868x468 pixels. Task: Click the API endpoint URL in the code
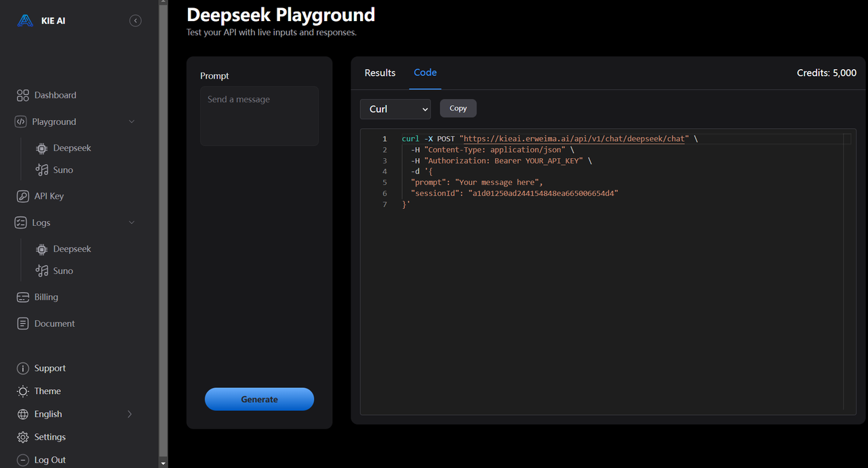(x=574, y=139)
